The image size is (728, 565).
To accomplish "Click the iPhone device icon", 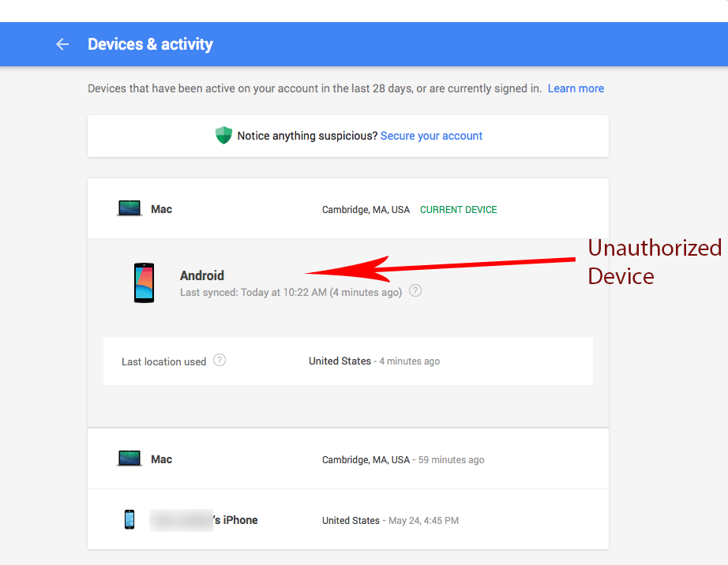I will (129, 519).
